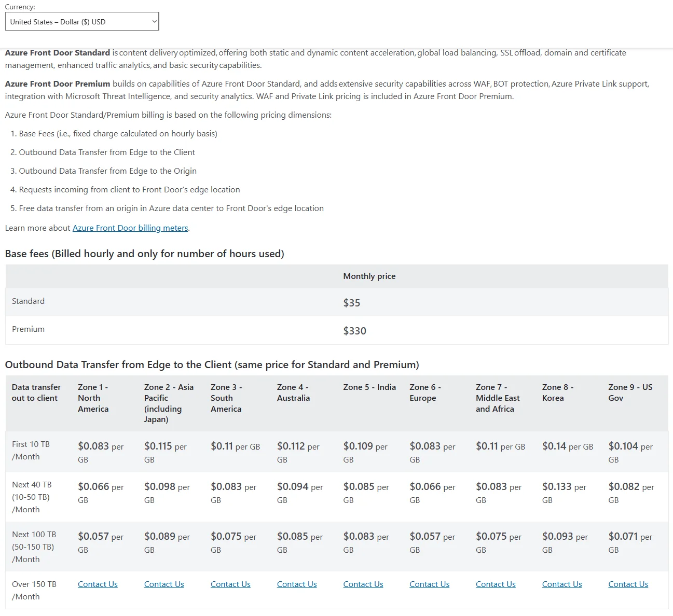Click the Zone 1 - North America header
The width and height of the screenshot is (673, 616).
[x=93, y=398]
